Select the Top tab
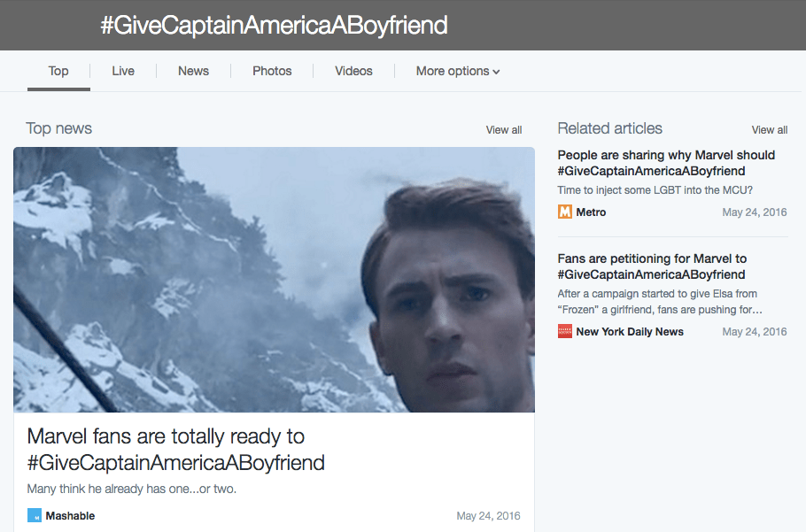This screenshot has height=532, width=806. point(58,71)
